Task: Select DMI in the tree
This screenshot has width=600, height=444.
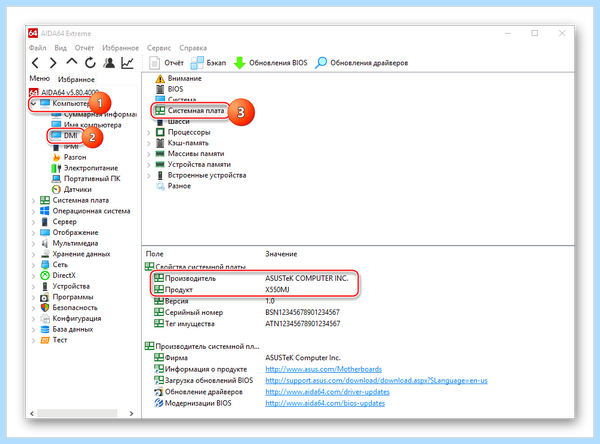Action: pos(65,135)
